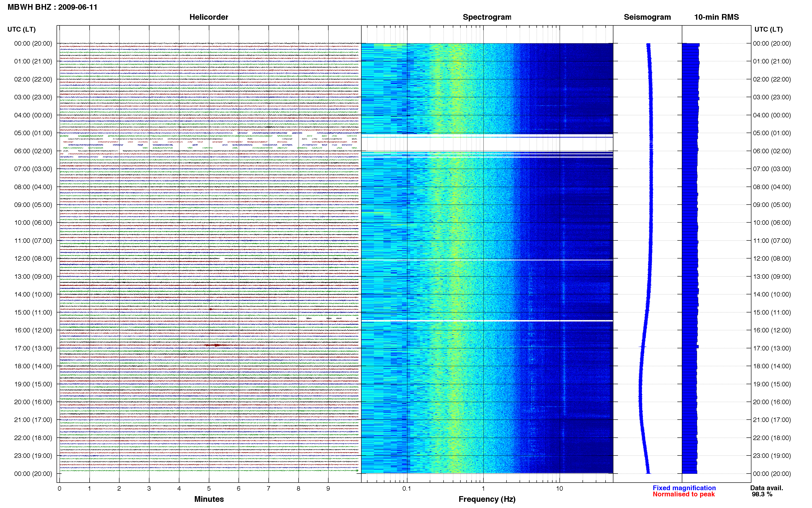This screenshot has width=812, height=508.
Task: Click the seismogram spike near 17:00
Action: pyautogui.click(x=642, y=346)
